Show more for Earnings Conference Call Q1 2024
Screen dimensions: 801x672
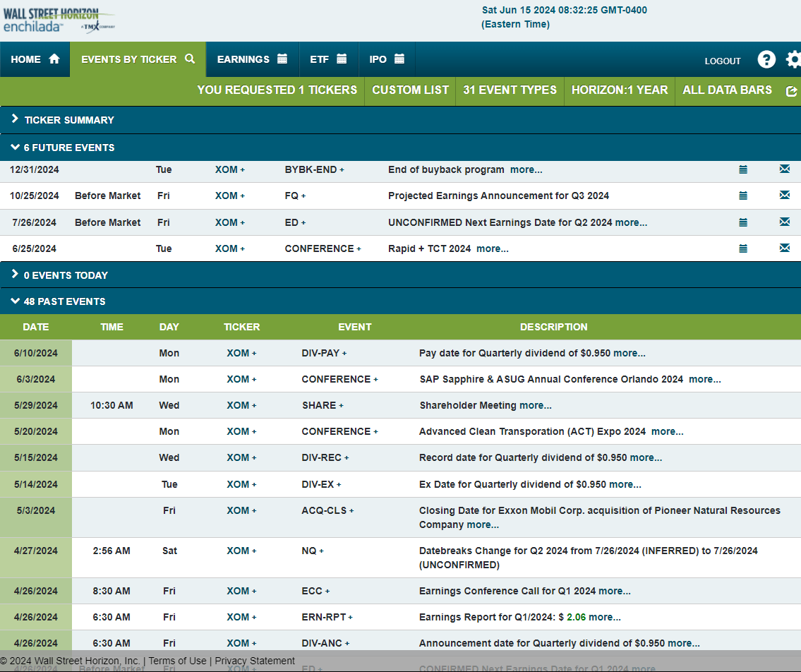point(615,591)
